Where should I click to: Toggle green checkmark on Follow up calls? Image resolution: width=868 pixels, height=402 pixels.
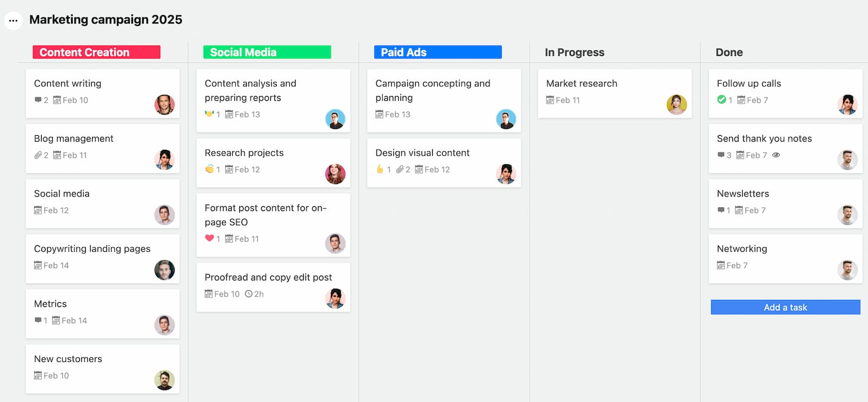[x=722, y=99]
